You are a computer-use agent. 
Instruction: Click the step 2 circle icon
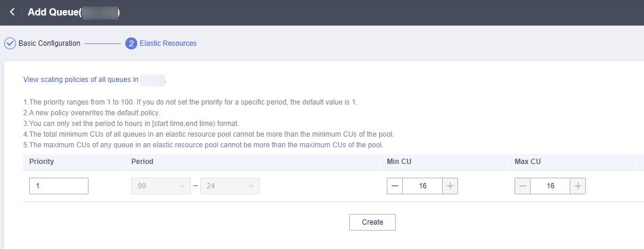131,43
